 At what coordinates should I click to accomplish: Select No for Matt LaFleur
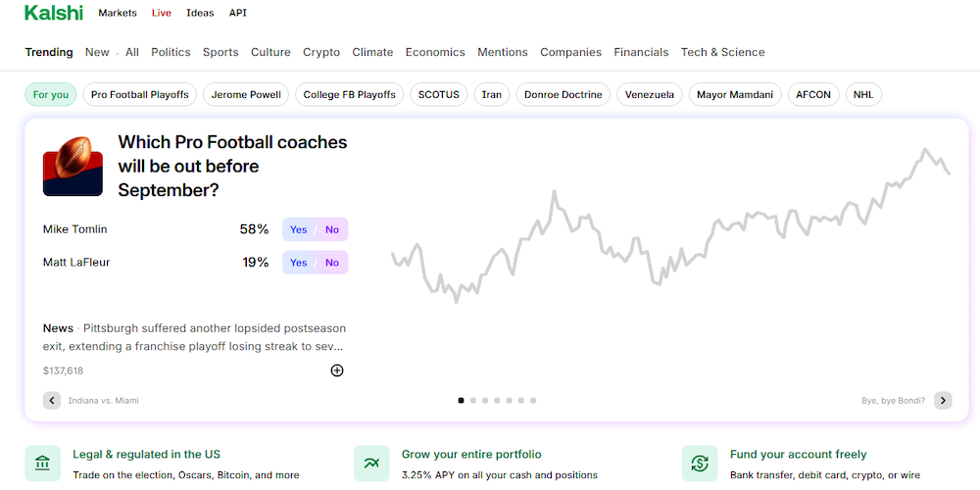pyautogui.click(x=332, y=263)
